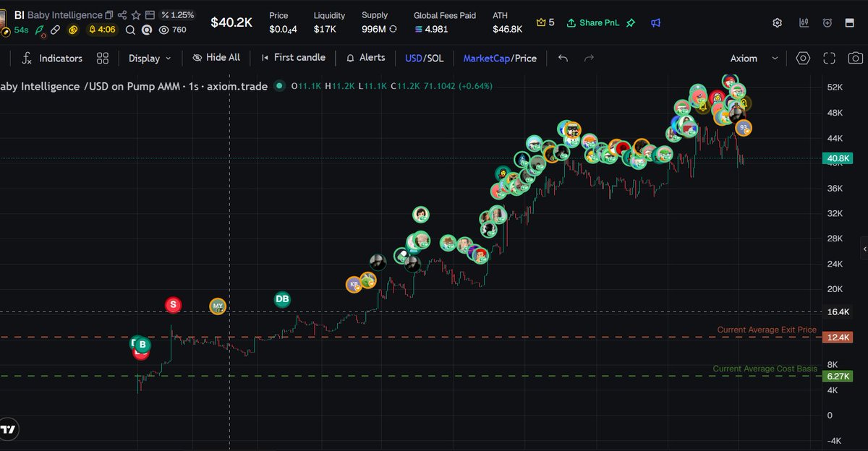This screenshot has height=451, width=868.
Task: Take a chart snapshot with camera icon
Action: coord(856,58)
